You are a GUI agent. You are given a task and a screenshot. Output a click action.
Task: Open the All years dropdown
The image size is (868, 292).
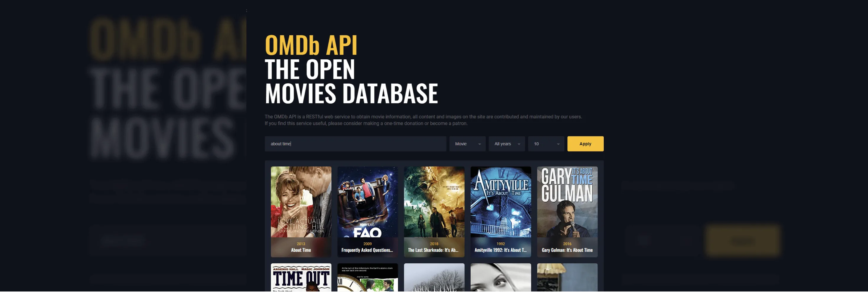tap(507, 144)
